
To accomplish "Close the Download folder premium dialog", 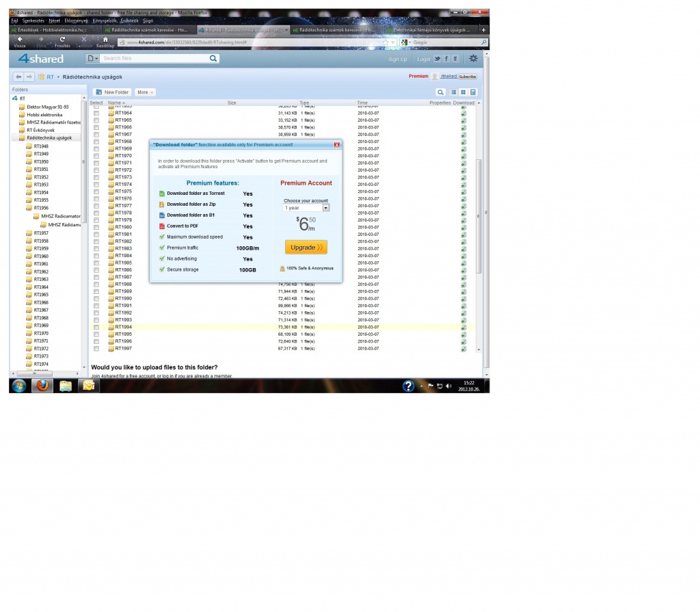I will pos(337,145).
